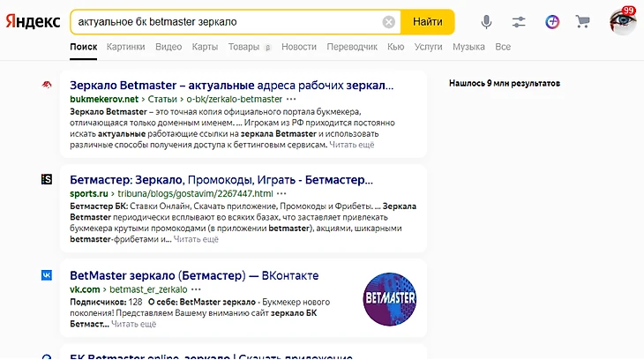Switch to the Товары tab
The width and height of the screenshot is (644, 360).
click(244, 47)
